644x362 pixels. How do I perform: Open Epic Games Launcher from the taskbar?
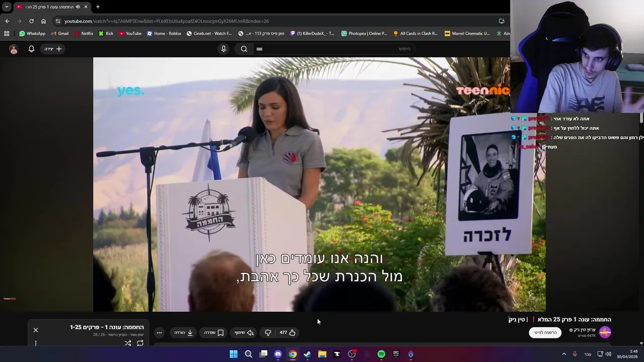[x=396, y=354]
